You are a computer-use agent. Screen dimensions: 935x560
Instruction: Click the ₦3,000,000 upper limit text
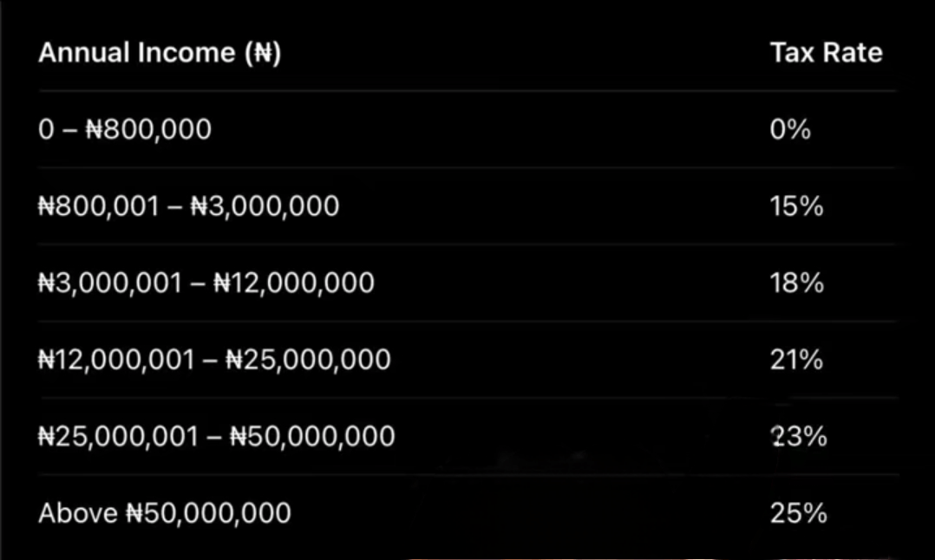coord(265,206)
